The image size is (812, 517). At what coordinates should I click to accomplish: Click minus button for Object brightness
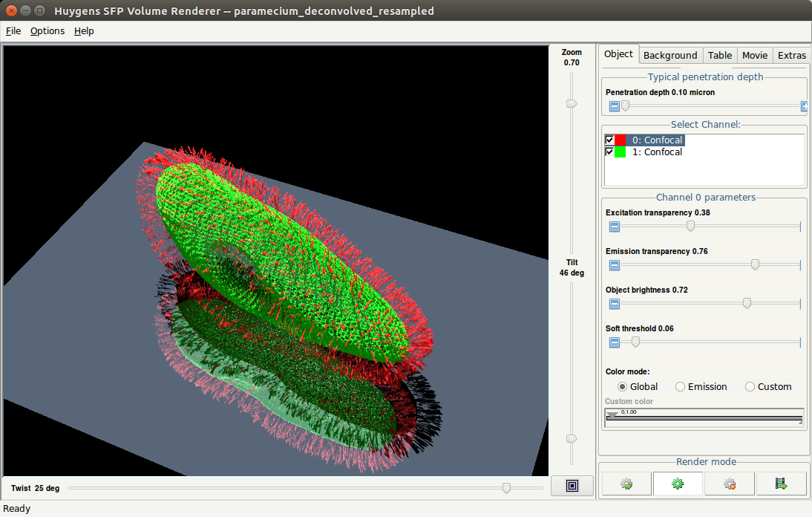(615, 304)
